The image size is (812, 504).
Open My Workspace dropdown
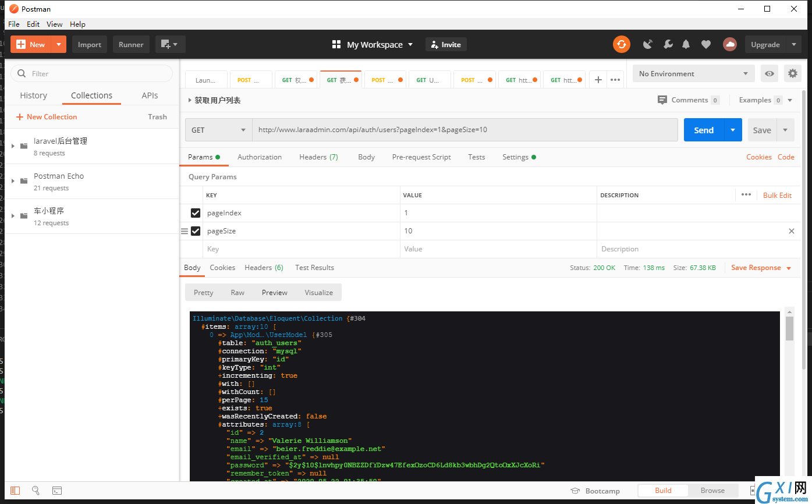[373, 44]
